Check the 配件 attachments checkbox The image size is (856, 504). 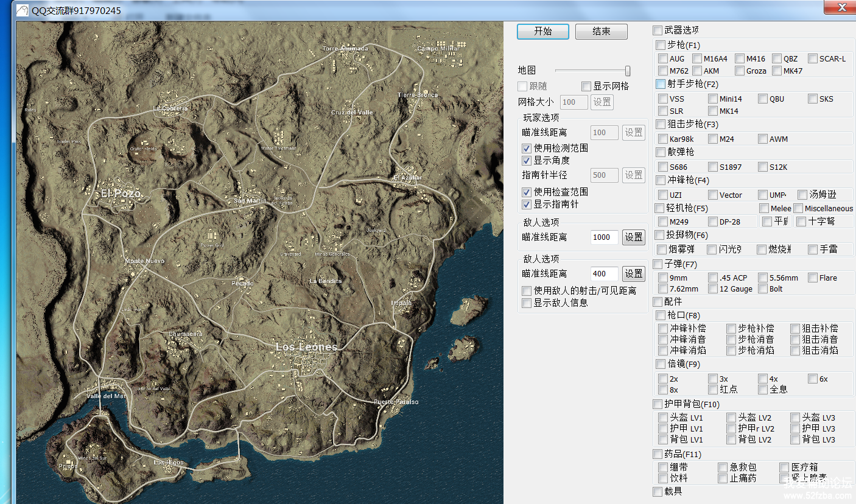coord(658,301)
